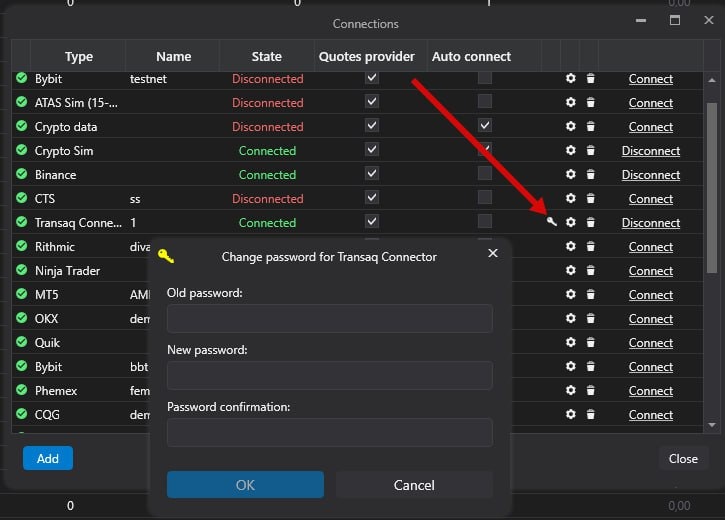This screenshot has width=725, height=520.
Task: Open settings gear for Binance
Action: [x=571, y=174]
